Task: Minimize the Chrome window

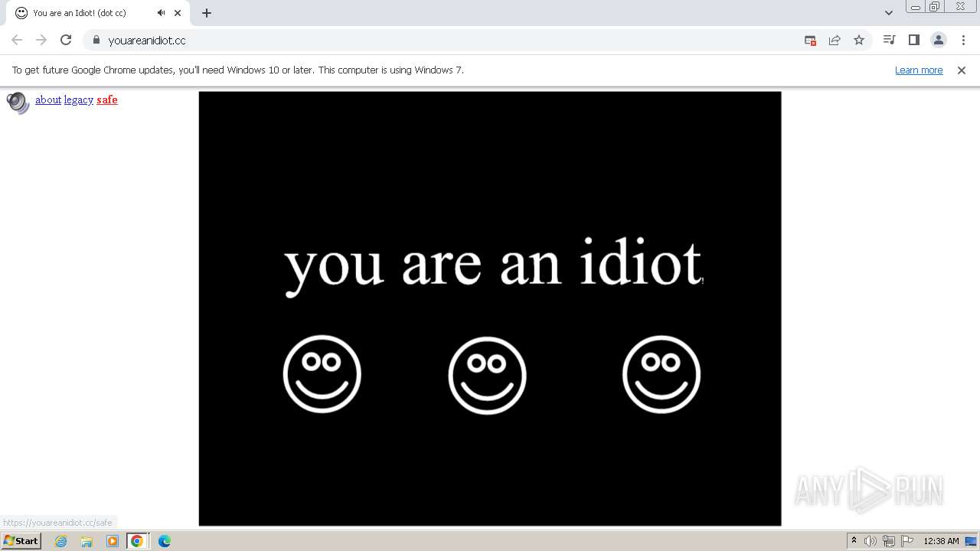Action: click(916, 7)
